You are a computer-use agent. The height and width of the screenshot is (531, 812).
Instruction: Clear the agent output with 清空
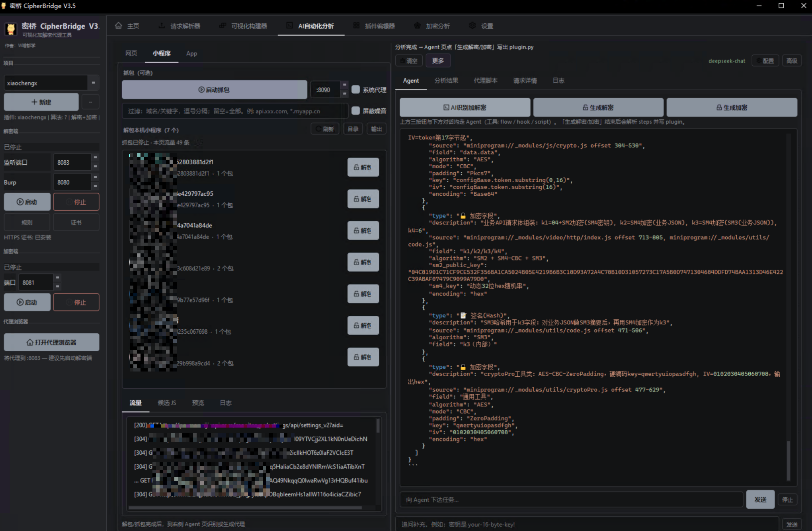(x=409, y=61)
